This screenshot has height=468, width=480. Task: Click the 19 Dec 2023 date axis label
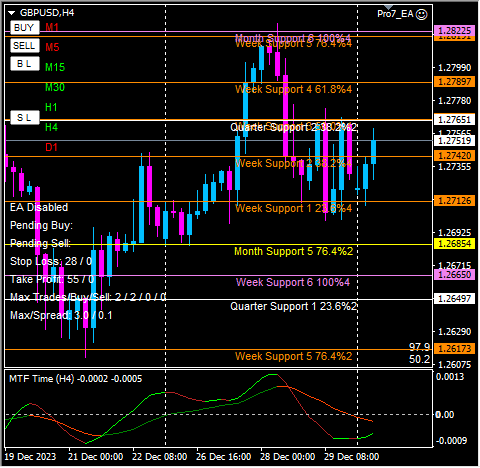tap(30, 457)
